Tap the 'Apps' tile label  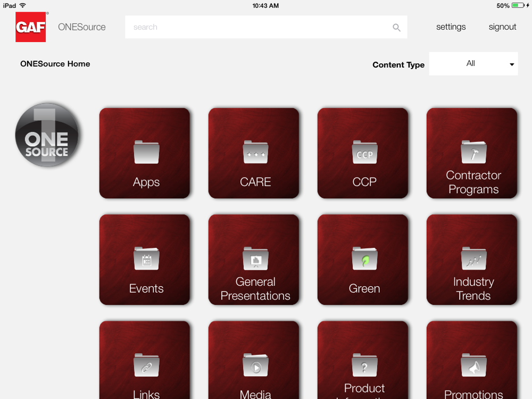[x=146, y=182]
